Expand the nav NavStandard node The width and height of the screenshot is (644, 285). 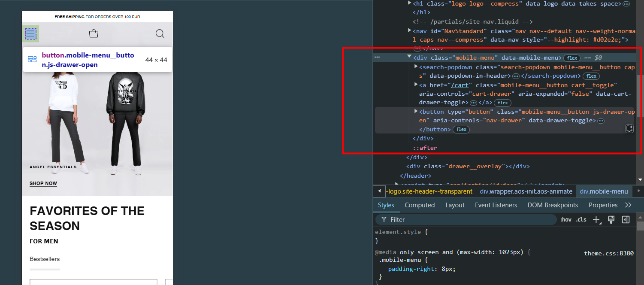pyautogui.click(x=409, y=30)
